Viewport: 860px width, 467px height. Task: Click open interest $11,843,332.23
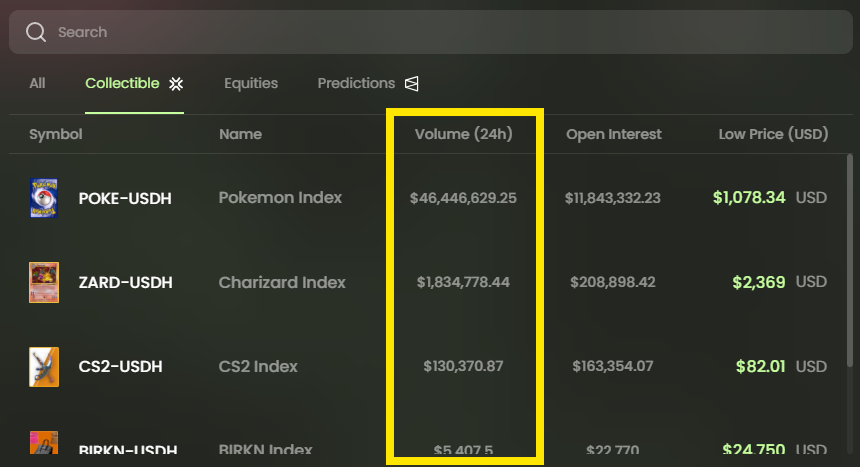[x=613, y=198]
